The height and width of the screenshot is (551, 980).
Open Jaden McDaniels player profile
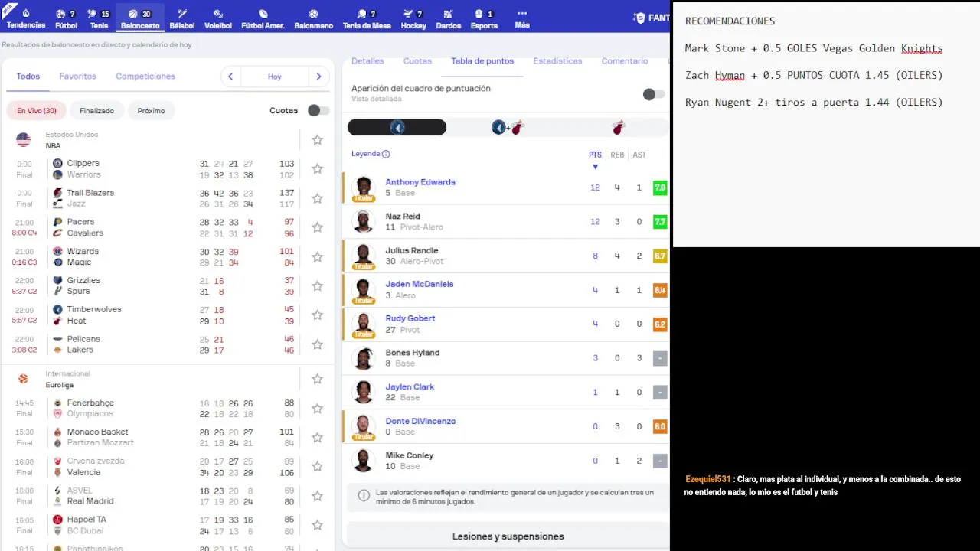coord(420,284)
